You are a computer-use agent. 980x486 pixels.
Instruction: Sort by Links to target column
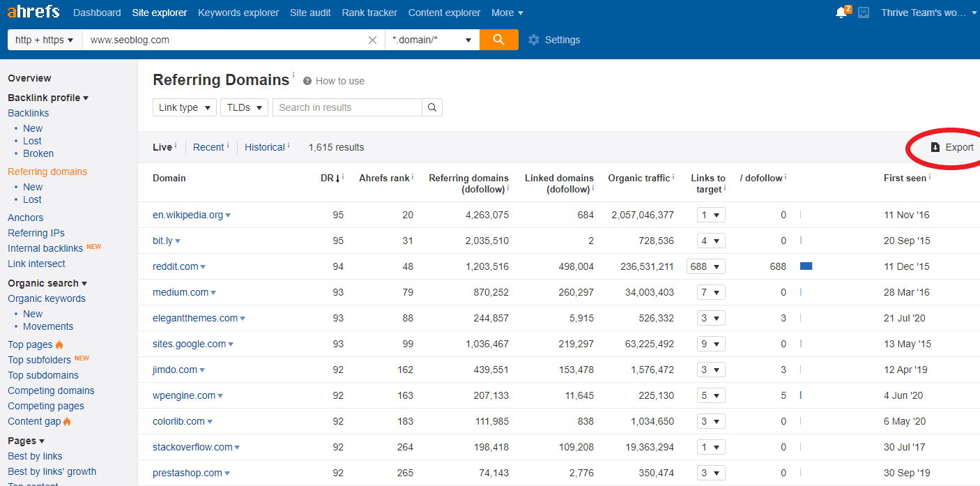point(708,183)
